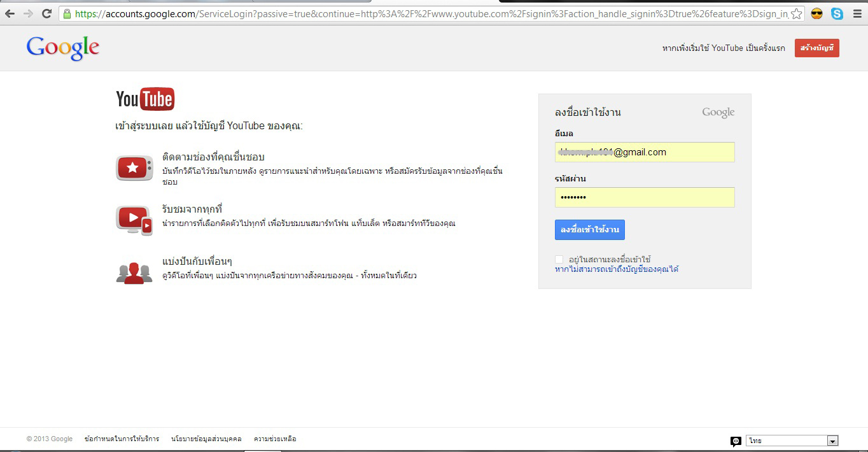The height and width of the screenshot is (452, 868).
Task: Click the Skype extension icon
Action: 837,13
